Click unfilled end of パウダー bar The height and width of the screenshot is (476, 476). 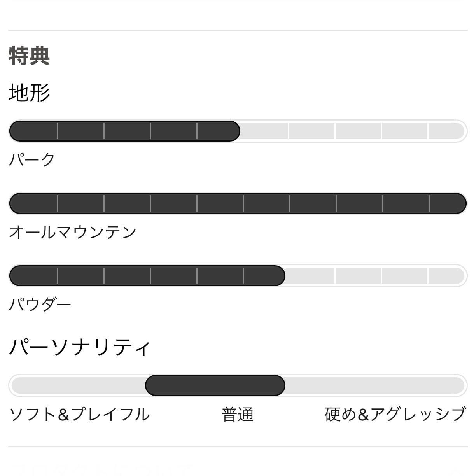[446, 276]
